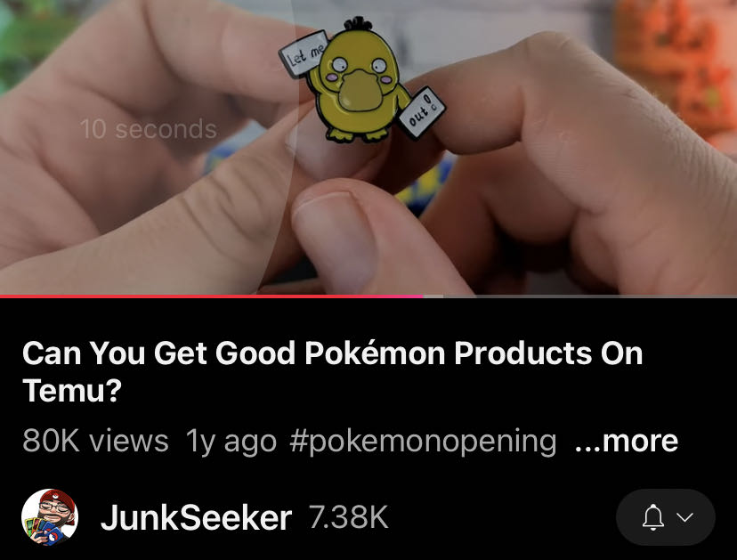Go to the JunkSeeker channel name

click(x=196, y=517)
